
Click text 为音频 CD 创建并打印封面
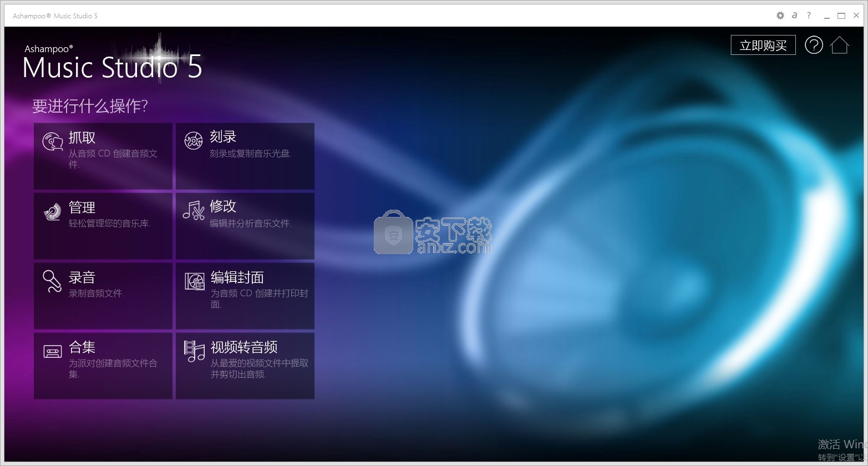(259, 298)
